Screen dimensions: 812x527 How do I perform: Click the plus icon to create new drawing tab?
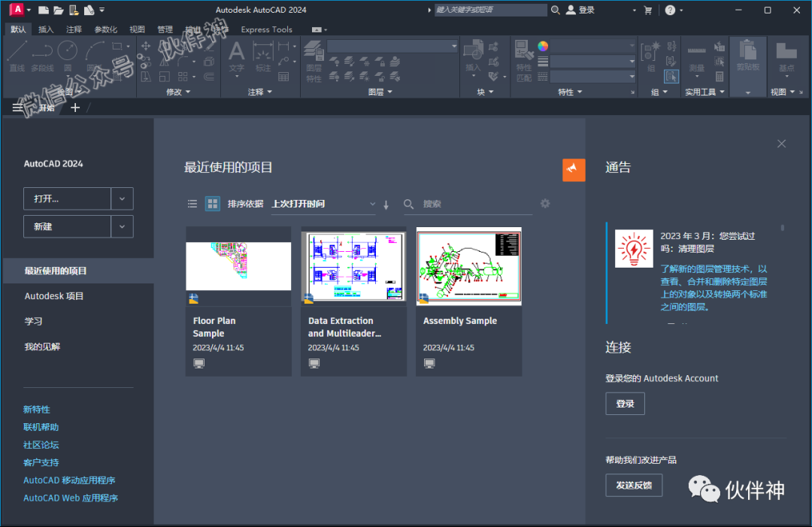75,108
